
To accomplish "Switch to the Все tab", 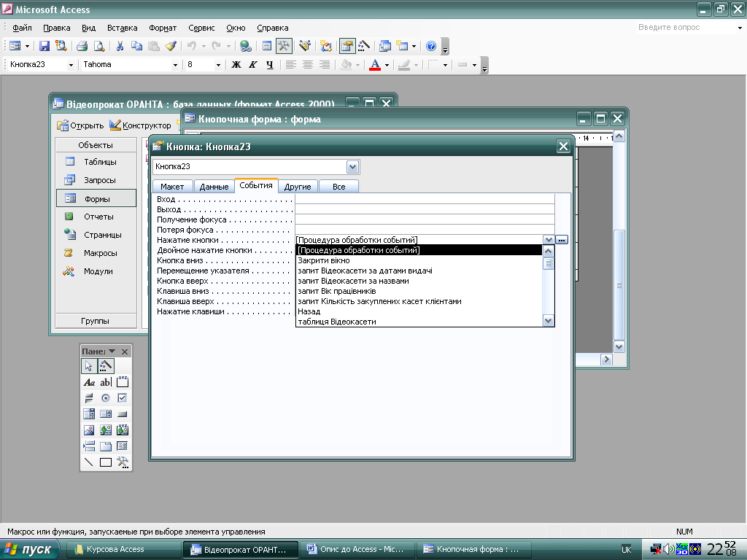I will tap(338, 187).
